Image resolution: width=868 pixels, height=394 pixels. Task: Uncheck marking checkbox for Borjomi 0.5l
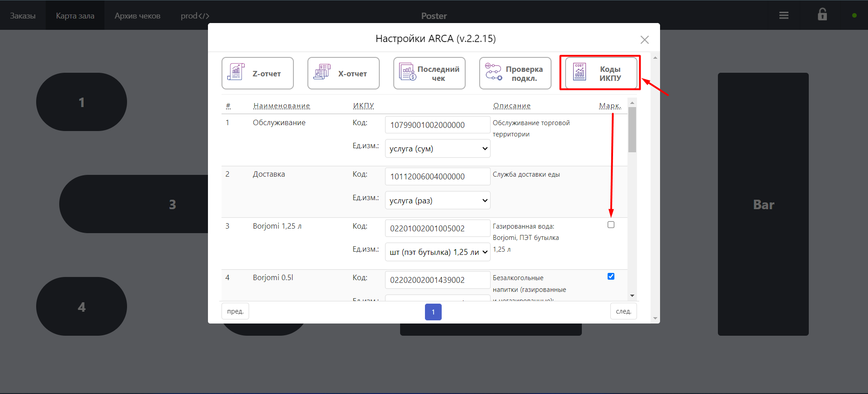coord(611,276)
